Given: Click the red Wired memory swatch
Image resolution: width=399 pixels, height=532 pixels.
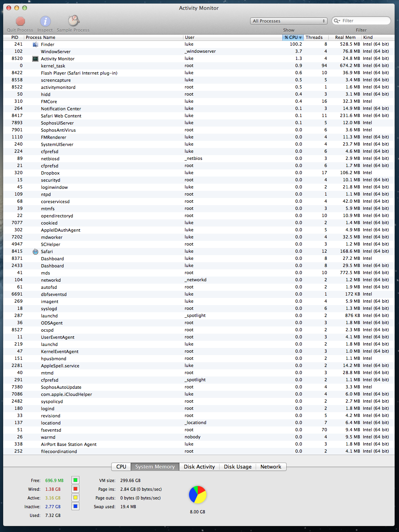Looking at the screenshot, I should [x=75, y=489].
